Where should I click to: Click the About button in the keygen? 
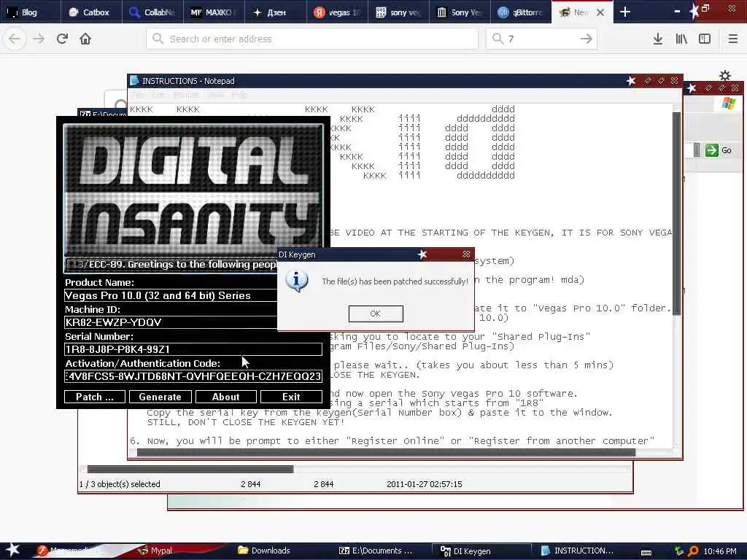coord(226,397)
